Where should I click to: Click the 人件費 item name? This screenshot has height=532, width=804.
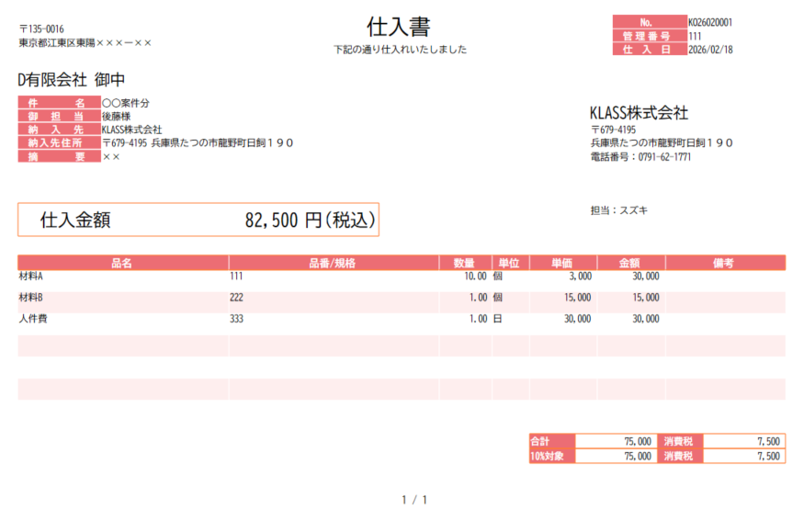[x=33, y=319]
